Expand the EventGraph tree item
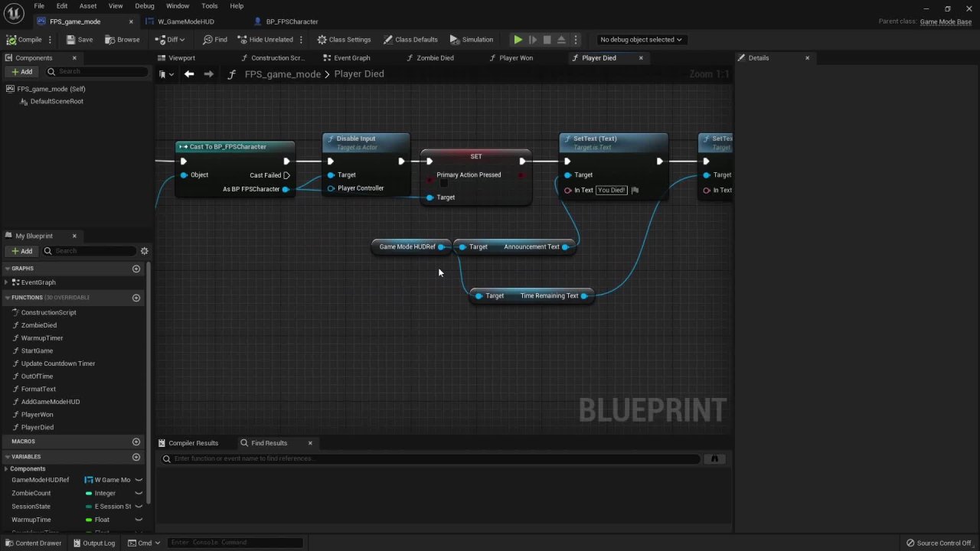 [x=7, y=282]
